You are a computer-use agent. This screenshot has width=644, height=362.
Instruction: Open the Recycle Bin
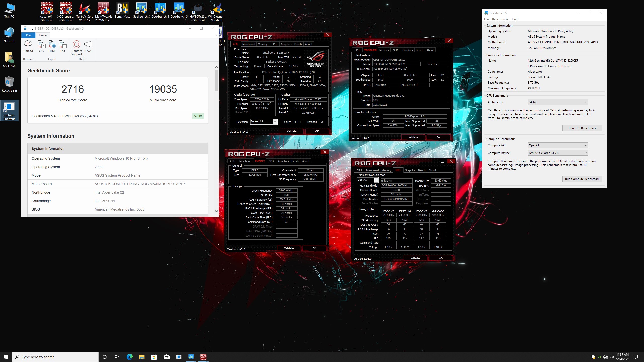(9, 84)
